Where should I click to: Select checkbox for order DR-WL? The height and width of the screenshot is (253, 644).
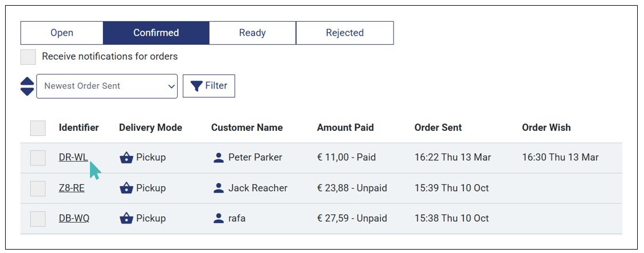pyautogui.click(x=38, y=158)
